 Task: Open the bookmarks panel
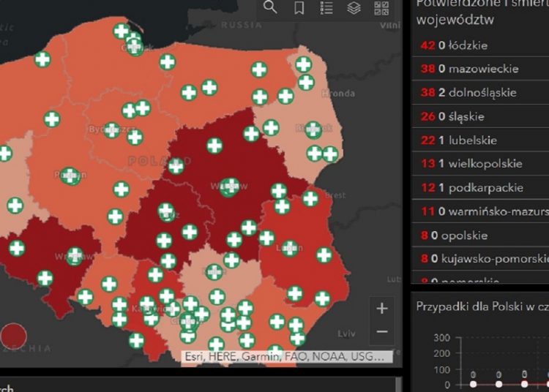[299, 7]
